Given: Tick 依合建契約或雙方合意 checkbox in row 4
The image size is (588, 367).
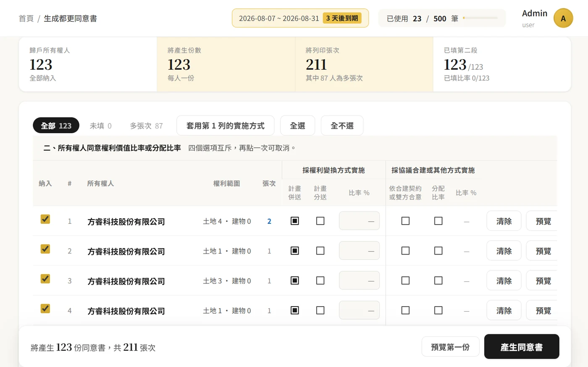Looking at the screenshot, I should click(405, 310).
